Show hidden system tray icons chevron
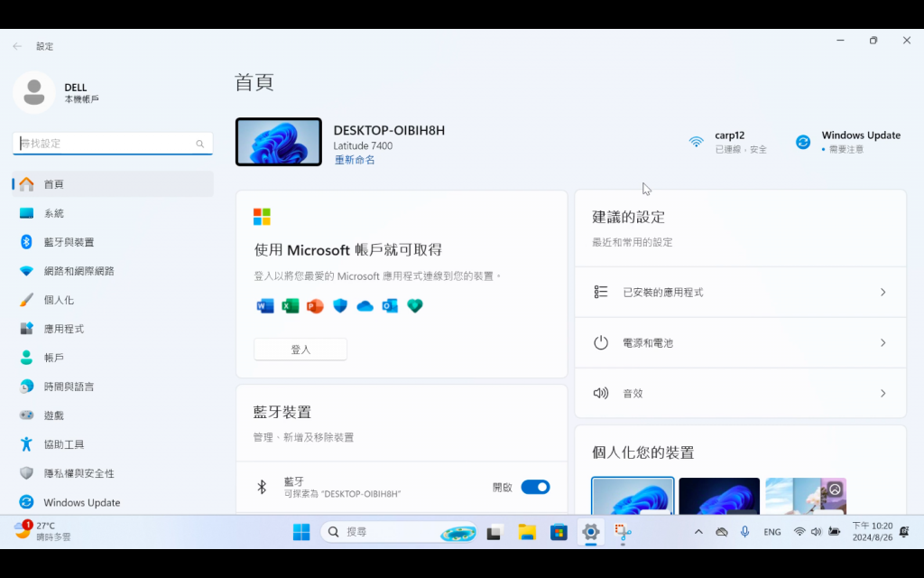Image resolution: width=924 pixels, height=578 pixels. click(698, 532)
